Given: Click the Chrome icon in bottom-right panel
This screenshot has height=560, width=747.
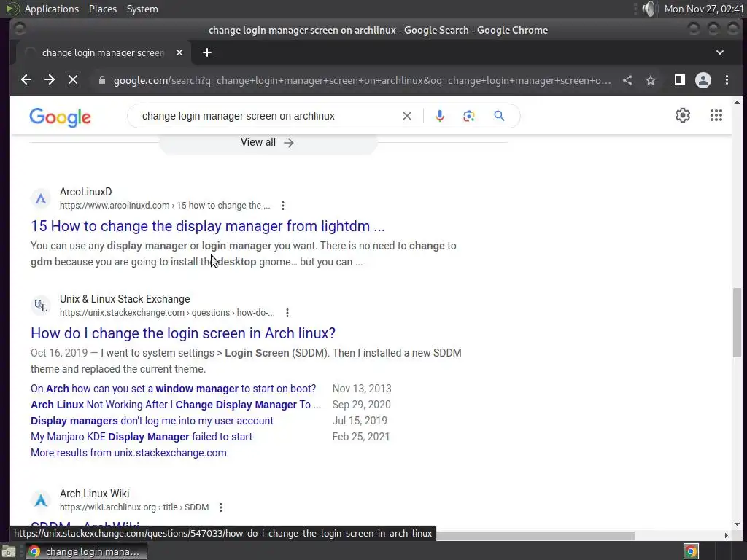Looking at the screenshot, I should (692, 551).
